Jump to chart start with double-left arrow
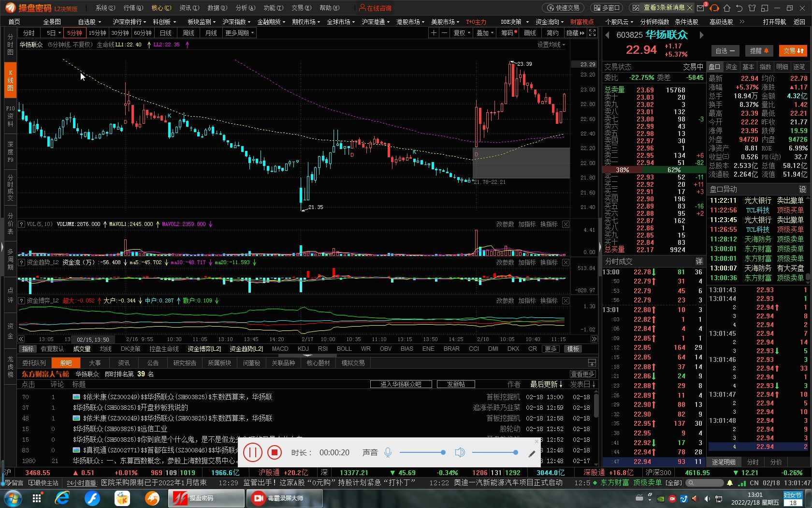Viewport: 812px width, 508px height. 21,339
